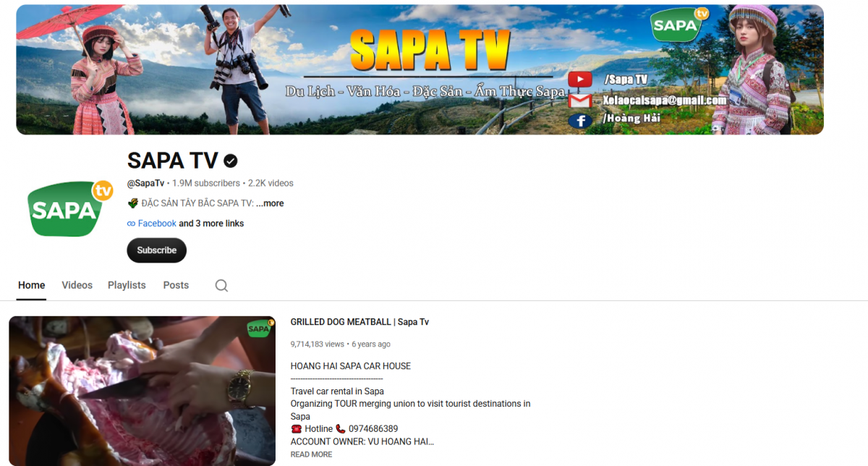The width and height of the screenshot is (868, 466).
Task: Expand video description with READ MORE
Action: click(311, 454)
